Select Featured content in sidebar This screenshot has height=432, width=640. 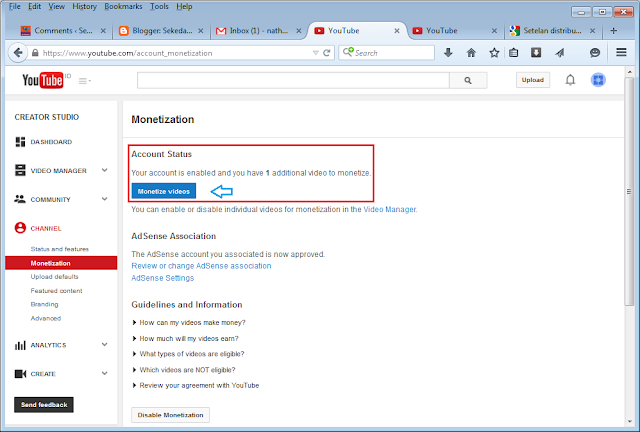(56, 291)
